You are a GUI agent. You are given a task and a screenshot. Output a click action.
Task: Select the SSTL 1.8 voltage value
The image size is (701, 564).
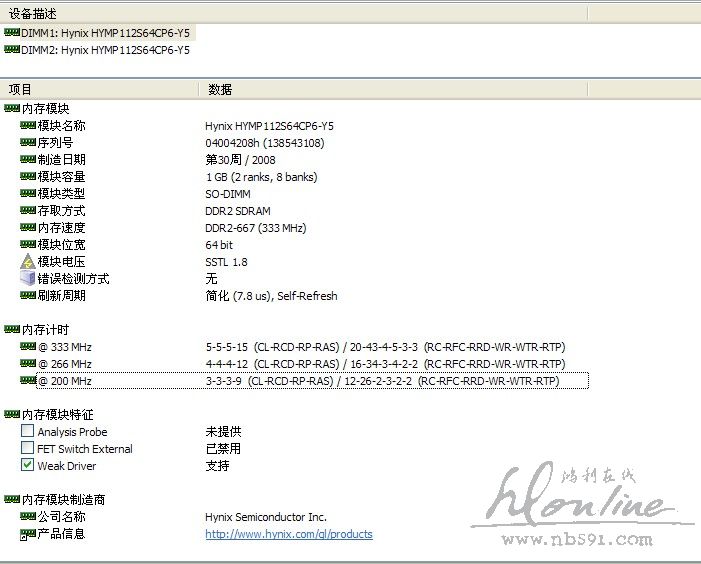[226, 262]
